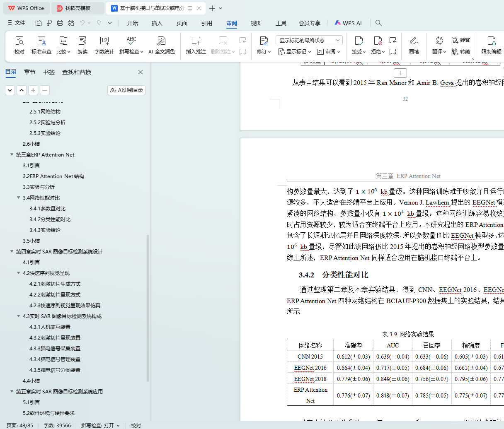504x429 pixels.
Task: Collapse the 4.3实时 SAR 图像目标检测系统构成 heading
Action: tap(19, 316)
